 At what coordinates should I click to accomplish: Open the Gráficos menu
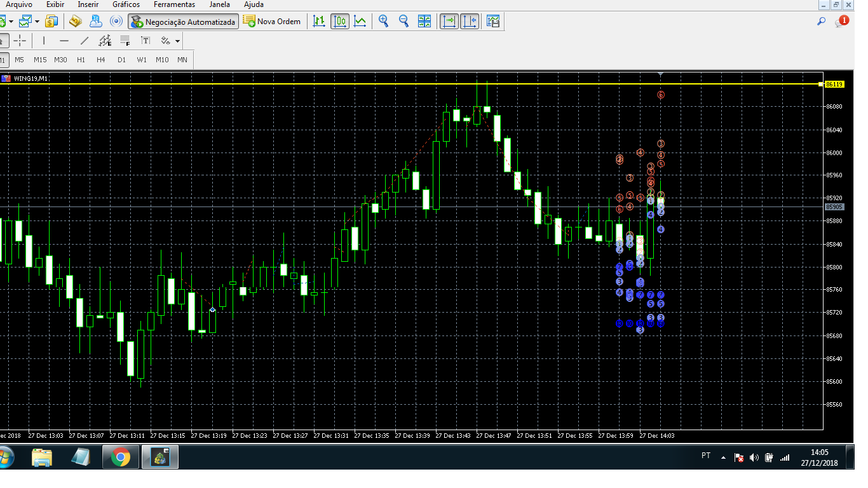point(126,4)
